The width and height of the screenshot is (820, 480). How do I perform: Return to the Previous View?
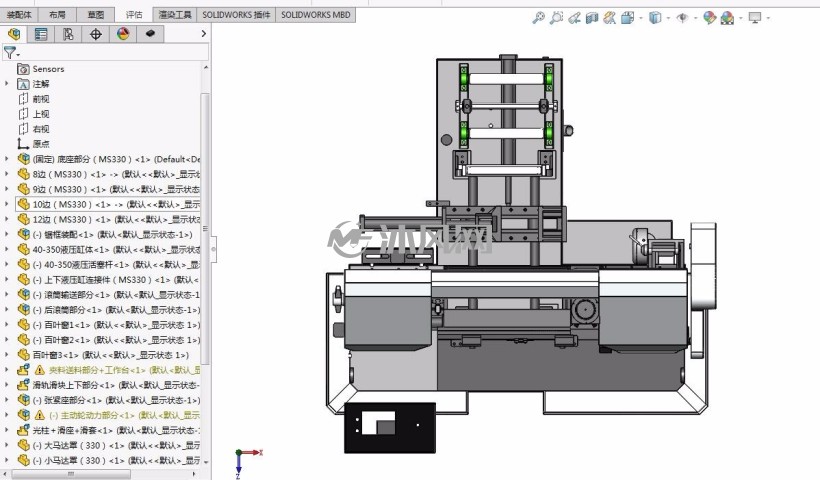574,18
